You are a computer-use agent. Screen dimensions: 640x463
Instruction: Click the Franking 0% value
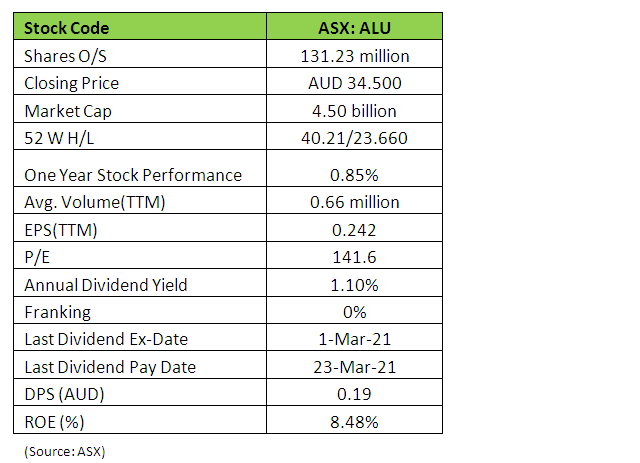pyautogui.click(x=354, y=312)
